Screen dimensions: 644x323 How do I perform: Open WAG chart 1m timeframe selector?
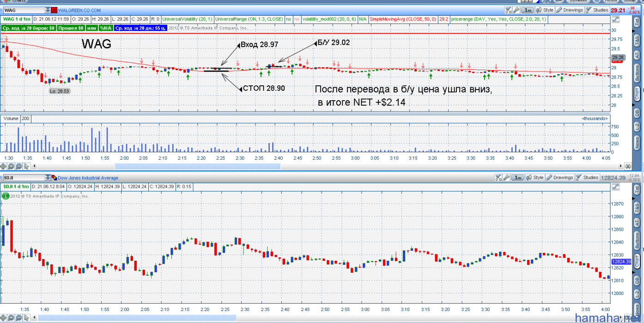527,10
